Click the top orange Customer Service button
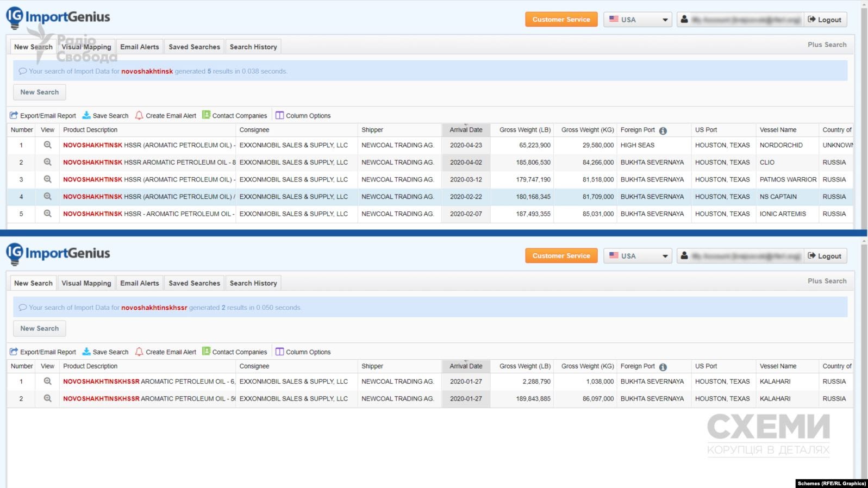Viewport: 868px width, 488px height. coord(561,20)
